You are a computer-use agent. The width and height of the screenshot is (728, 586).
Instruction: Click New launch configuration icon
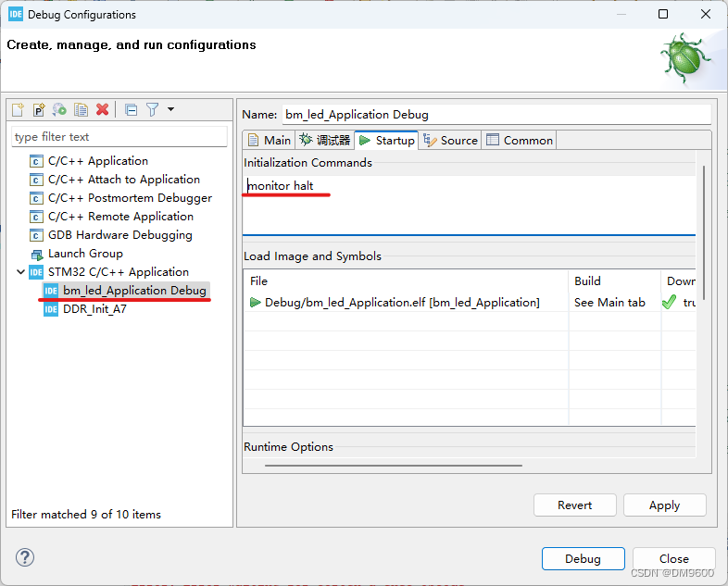point(19,110)
